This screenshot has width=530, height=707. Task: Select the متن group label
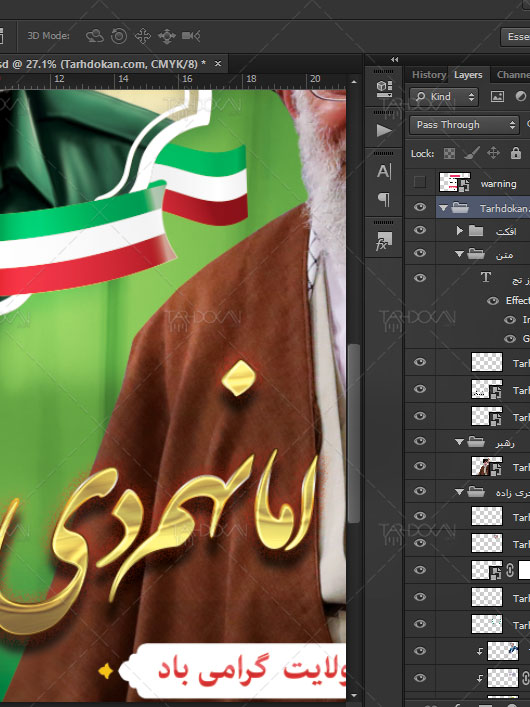(504, 255)
